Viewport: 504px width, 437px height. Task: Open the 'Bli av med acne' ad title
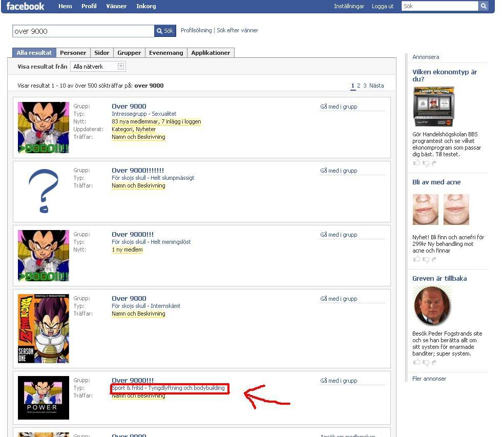pos(436,182)
